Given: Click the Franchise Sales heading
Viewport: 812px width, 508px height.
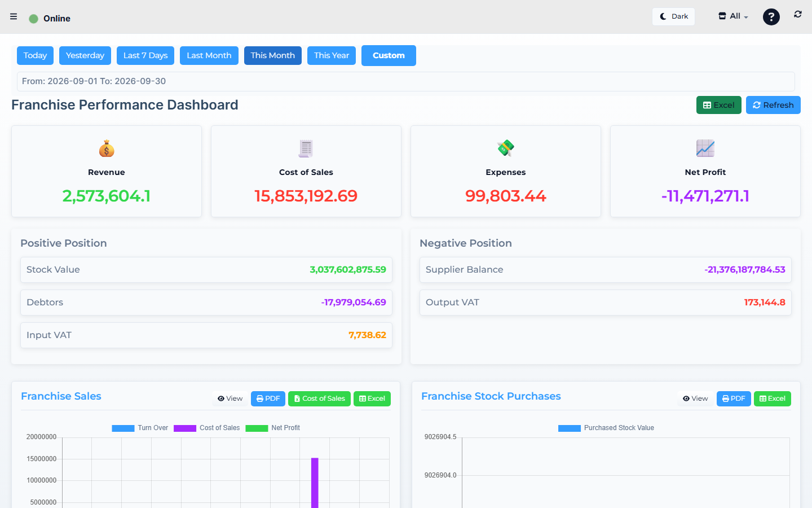Looking at the screenshot, I should tap(61, 396).
